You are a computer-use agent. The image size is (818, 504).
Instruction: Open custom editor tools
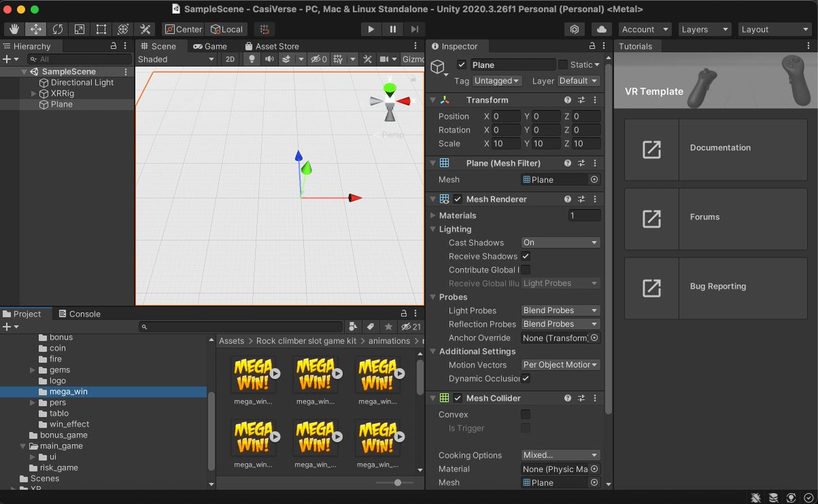[x=145, y=29]
